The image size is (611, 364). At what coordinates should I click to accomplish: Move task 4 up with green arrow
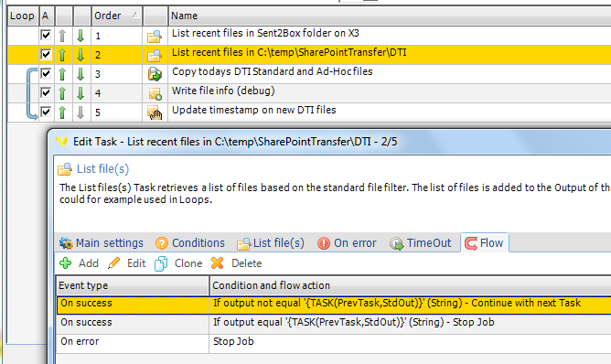62,93
